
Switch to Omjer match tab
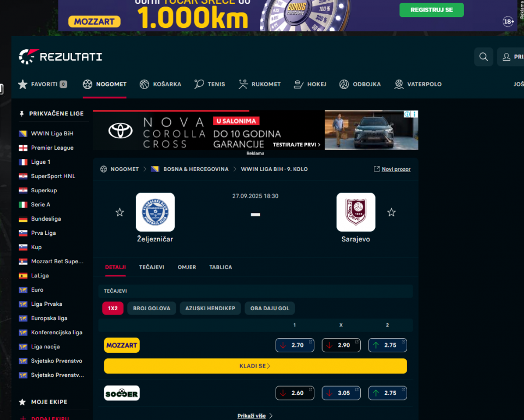pos(187,267)
